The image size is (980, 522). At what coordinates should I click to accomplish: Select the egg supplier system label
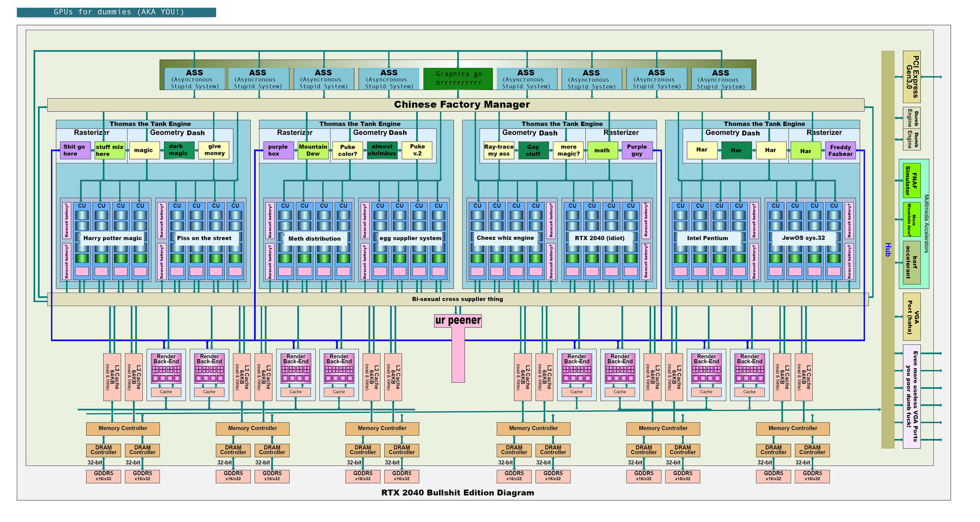[x=410, y=238]
